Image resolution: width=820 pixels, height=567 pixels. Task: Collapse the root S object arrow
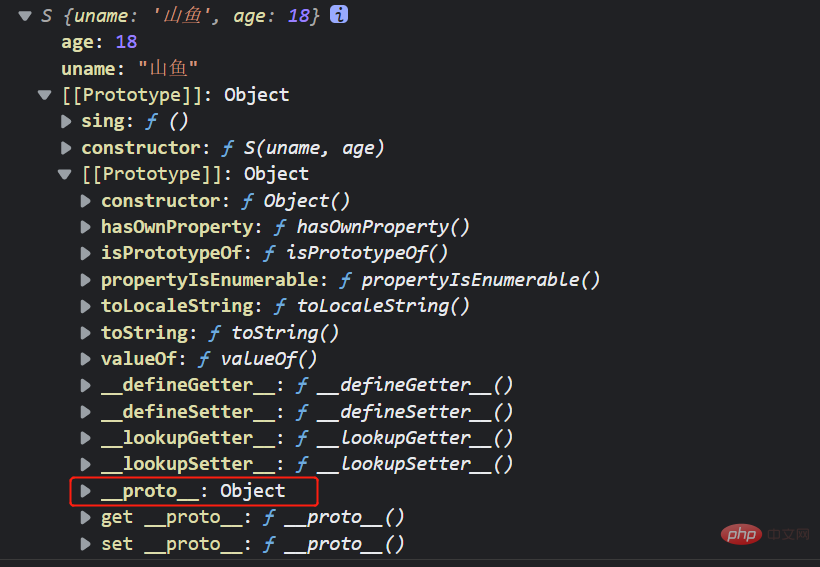tap(24, 16)
